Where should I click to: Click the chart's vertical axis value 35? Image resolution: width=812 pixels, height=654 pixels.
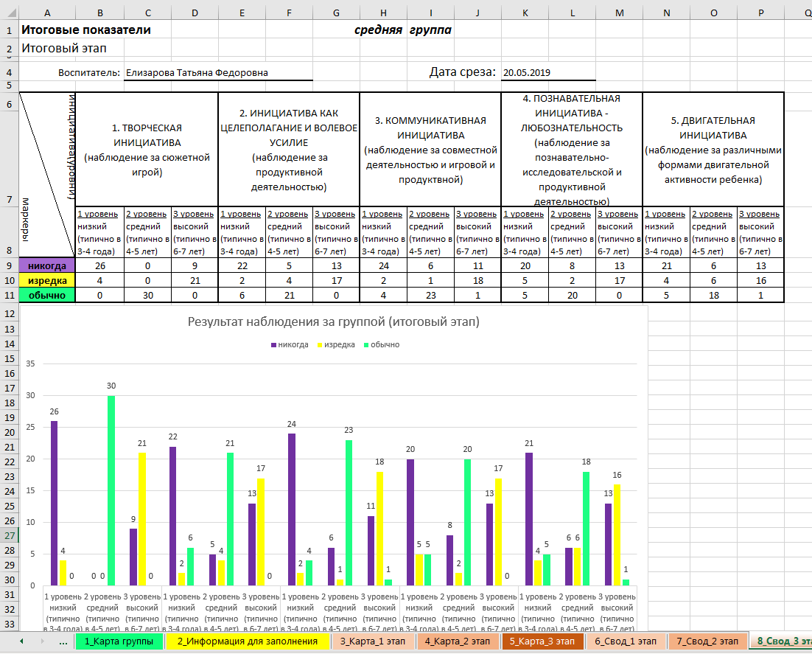coord(30,363)
